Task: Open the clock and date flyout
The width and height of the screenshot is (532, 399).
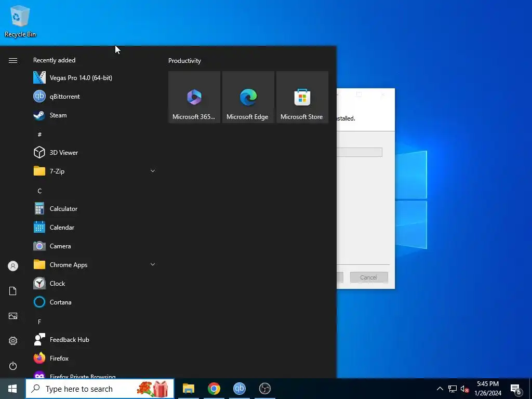Action: click(488, 389)
